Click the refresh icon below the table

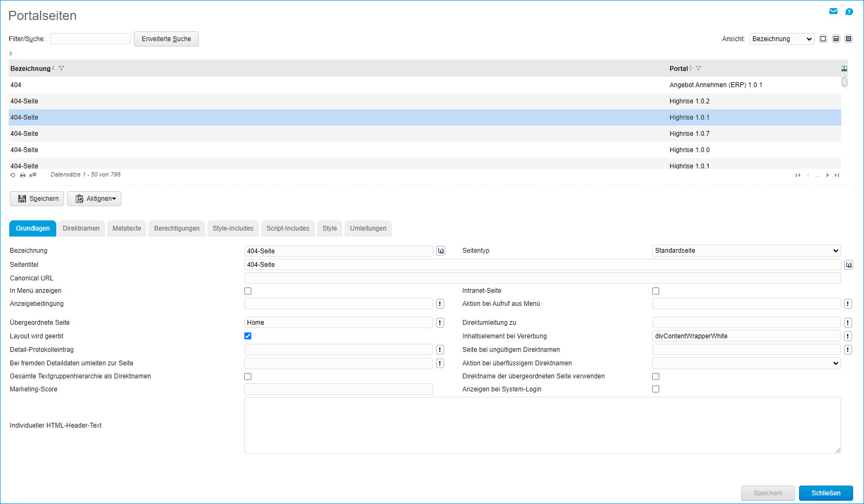click(x=13, y=175)
